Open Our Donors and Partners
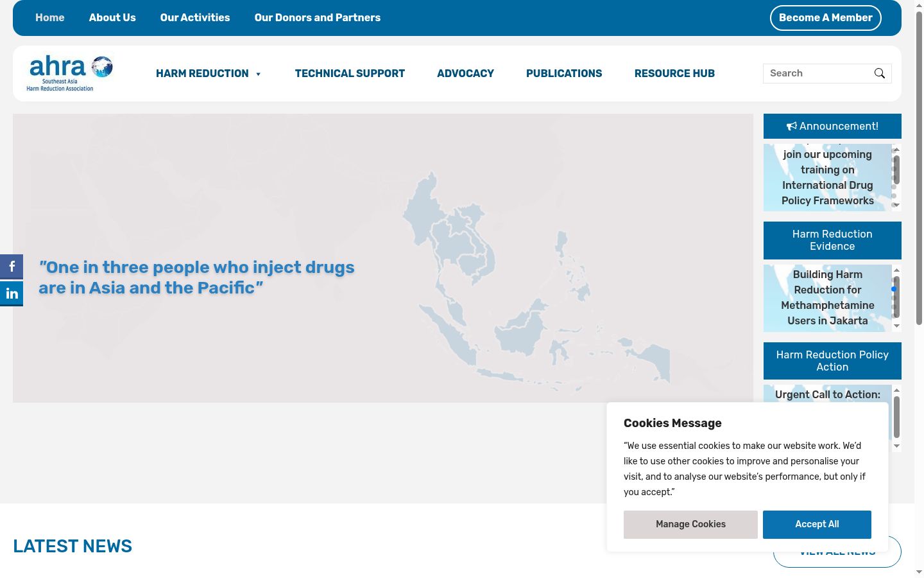 point(318,18)
